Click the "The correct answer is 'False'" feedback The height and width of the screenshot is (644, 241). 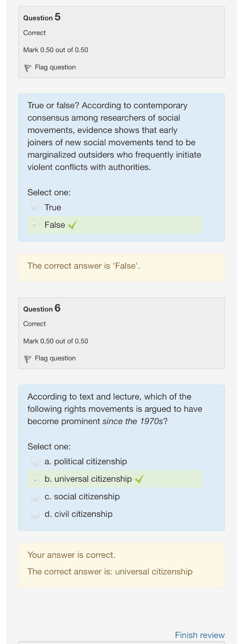pyautogui.click(x=84, y=266)
